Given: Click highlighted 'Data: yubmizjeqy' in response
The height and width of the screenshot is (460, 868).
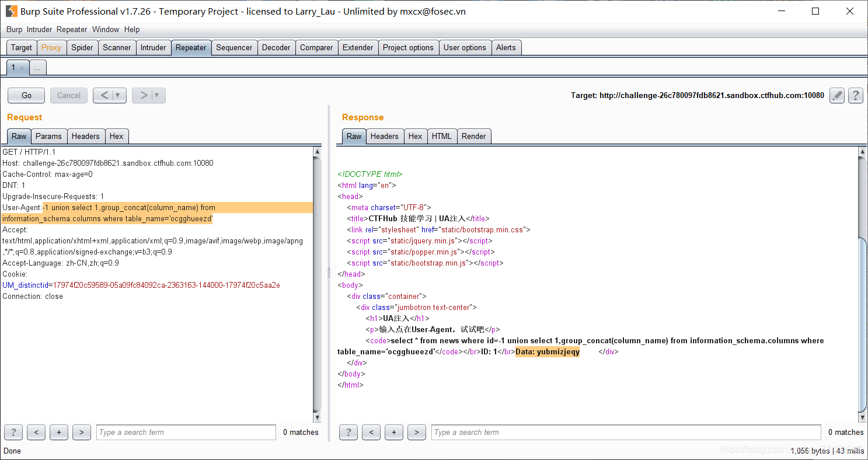Looking at the screenshot, I should pyautogui.click(x=548, y=351).
